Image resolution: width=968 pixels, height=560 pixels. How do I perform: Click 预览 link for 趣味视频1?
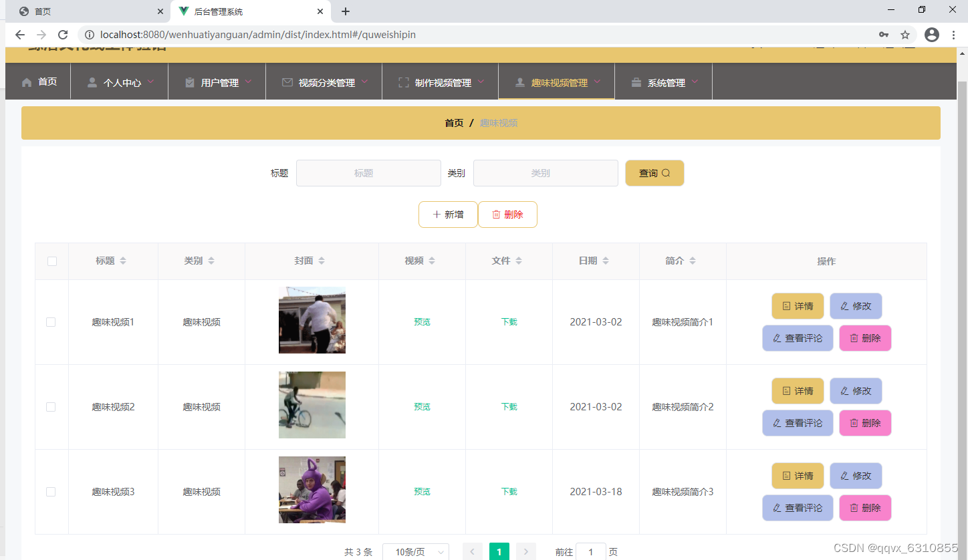(x=422, y=322)
